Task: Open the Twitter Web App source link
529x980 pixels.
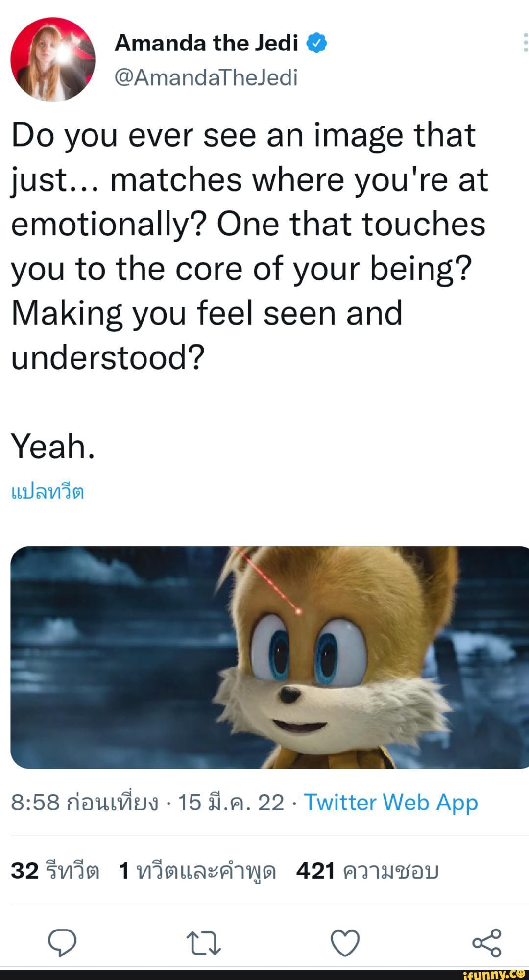Action: [391, 803]
